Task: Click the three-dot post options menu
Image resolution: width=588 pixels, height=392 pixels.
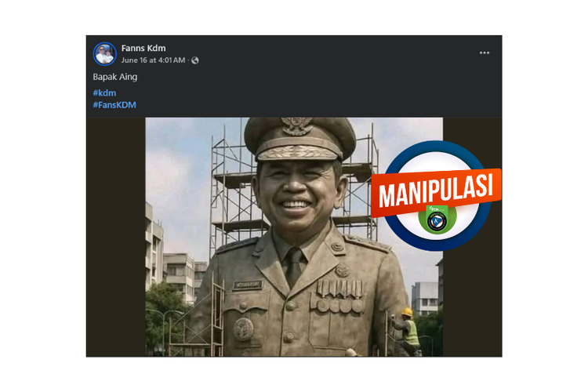Action: click(x=485, y=53)
